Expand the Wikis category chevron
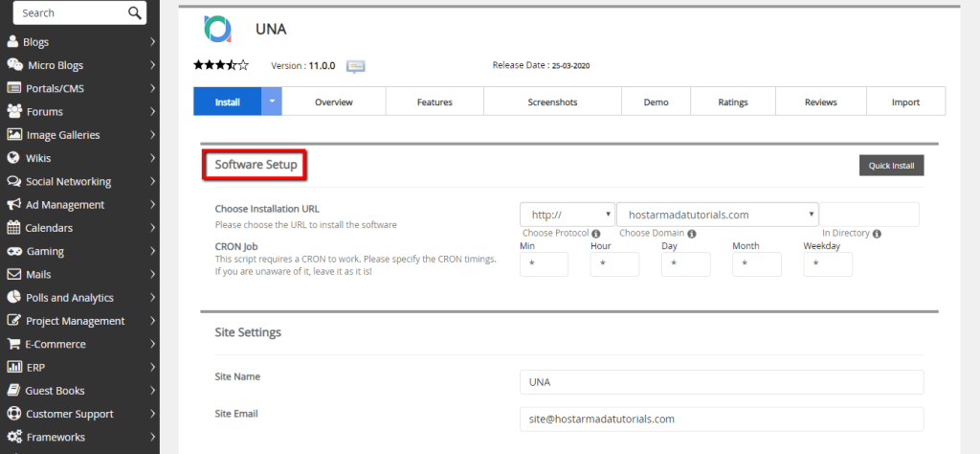Viewport: 980px width, 454px height. (x=152, y=158)
